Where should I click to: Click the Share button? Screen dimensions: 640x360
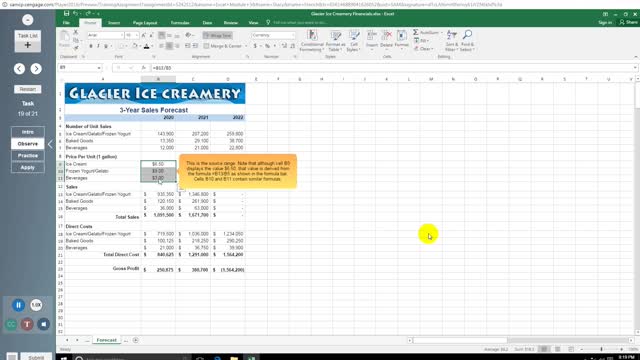click(x=628, y=22)
